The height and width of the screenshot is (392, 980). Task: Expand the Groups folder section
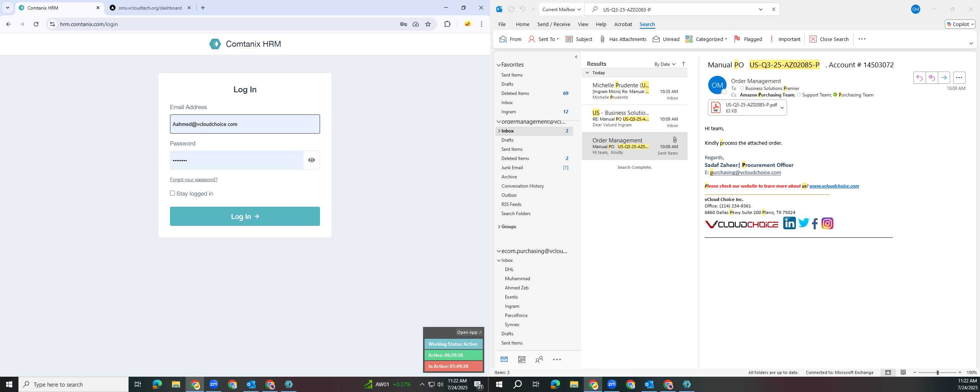point(499,227)
